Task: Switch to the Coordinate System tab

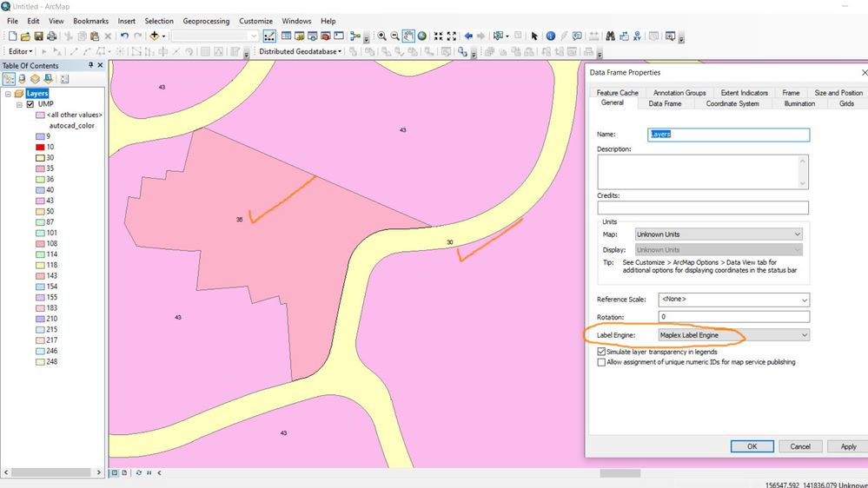Action: tap(732, 103)
